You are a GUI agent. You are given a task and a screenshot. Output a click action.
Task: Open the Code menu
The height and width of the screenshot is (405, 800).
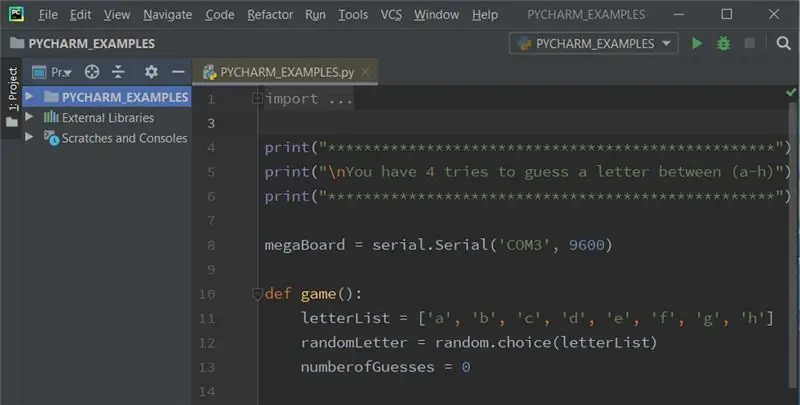[219, 15]
